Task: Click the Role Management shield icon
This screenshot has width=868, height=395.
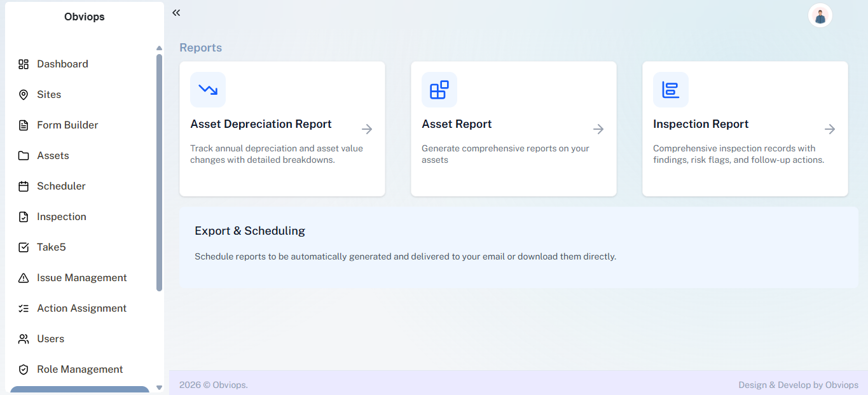Action: (x=24, y=370)
